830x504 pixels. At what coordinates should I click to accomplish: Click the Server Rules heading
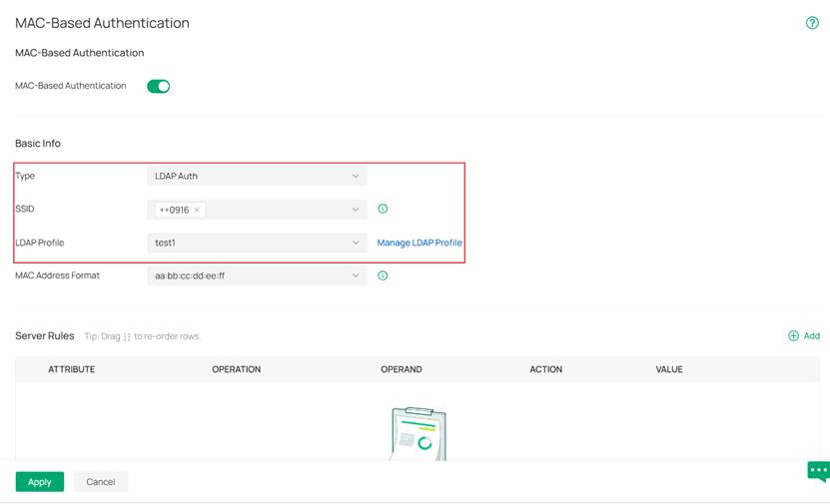point(45,335)
